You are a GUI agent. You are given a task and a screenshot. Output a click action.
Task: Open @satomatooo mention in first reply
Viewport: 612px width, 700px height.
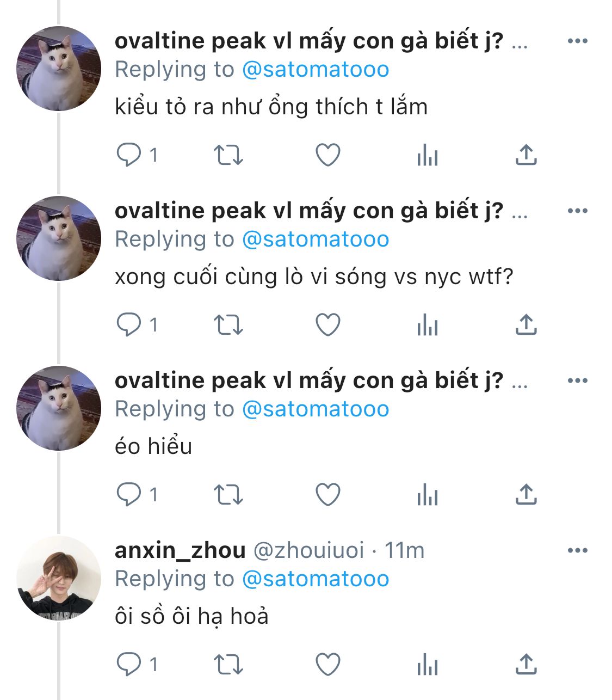(x=316, y=70)
